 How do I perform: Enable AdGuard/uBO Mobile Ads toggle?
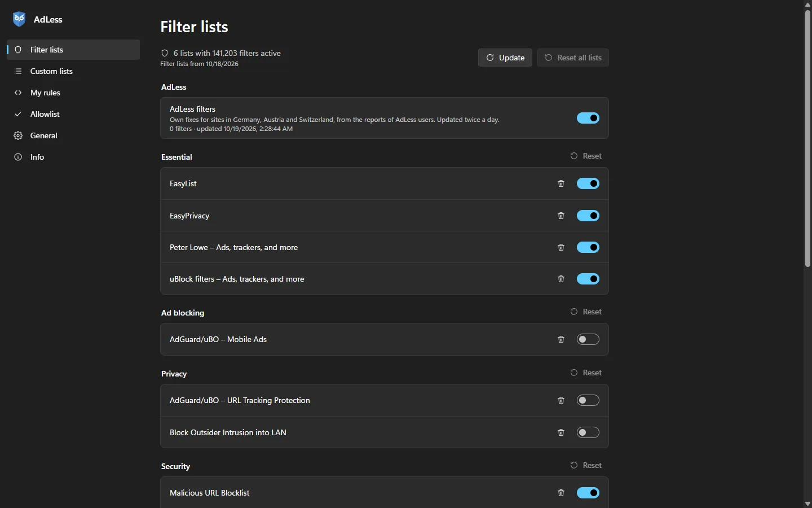588,339
